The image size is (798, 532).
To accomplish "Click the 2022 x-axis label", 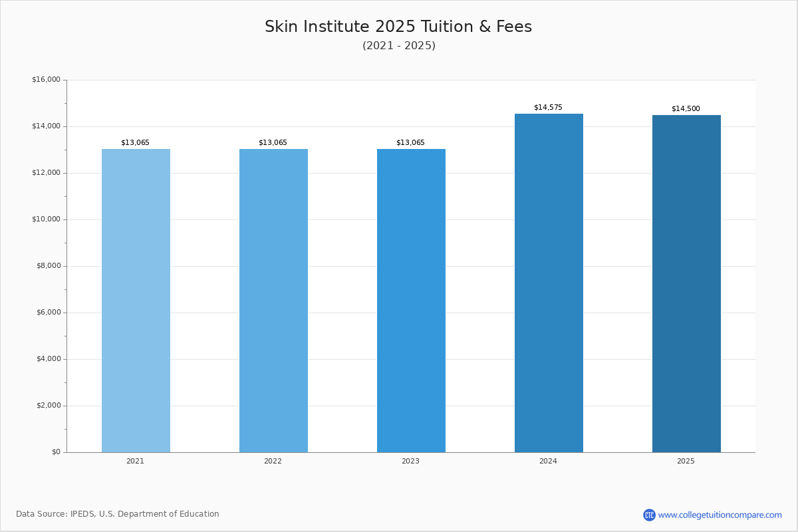I will click(x=273, y=461).
